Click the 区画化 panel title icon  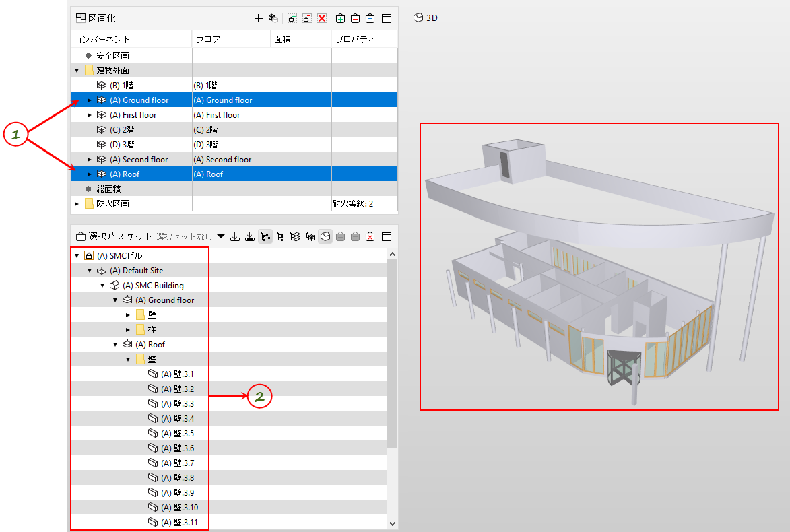[81, 18]
